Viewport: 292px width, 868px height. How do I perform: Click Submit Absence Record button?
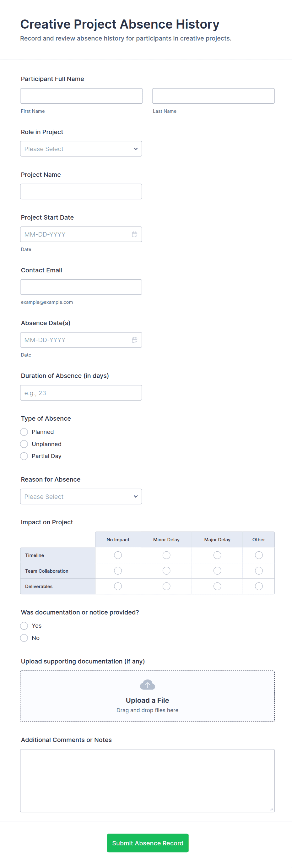(148, 843)
